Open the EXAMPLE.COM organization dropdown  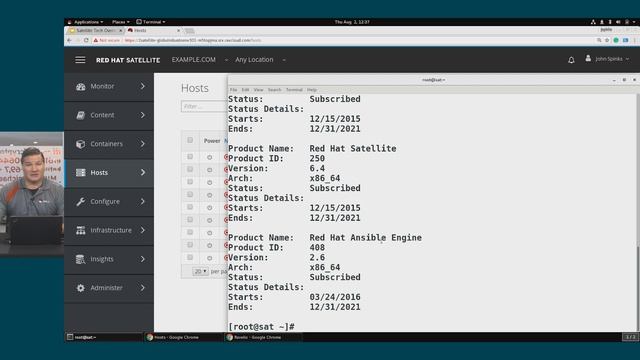coord(200,60)
